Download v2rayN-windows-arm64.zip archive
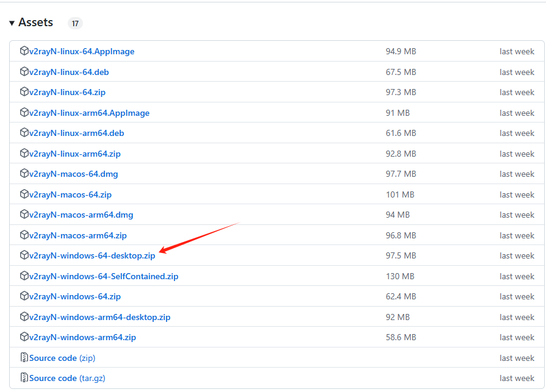The width and height of the screenshot is (546, 392). (x=82, y=337)
